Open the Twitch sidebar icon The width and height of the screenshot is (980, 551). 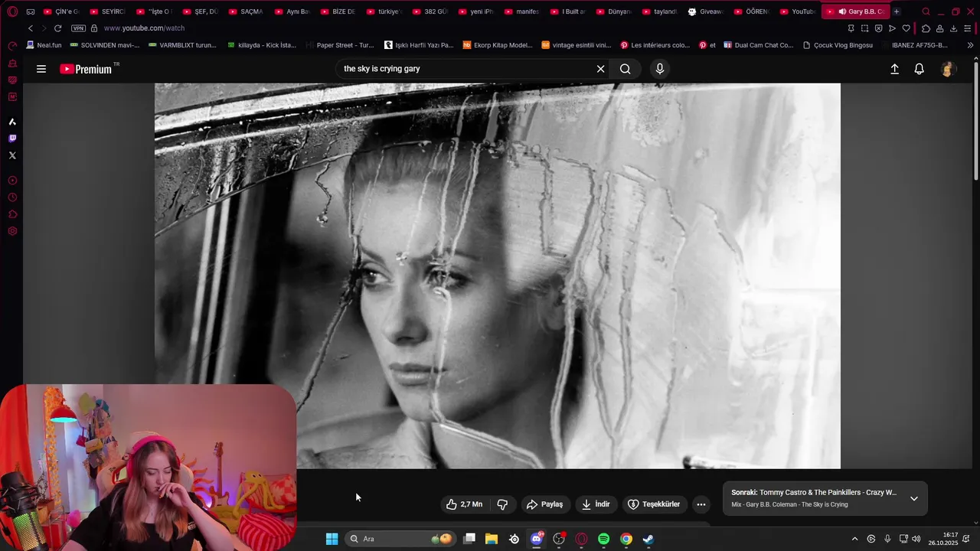pos(12,139)
